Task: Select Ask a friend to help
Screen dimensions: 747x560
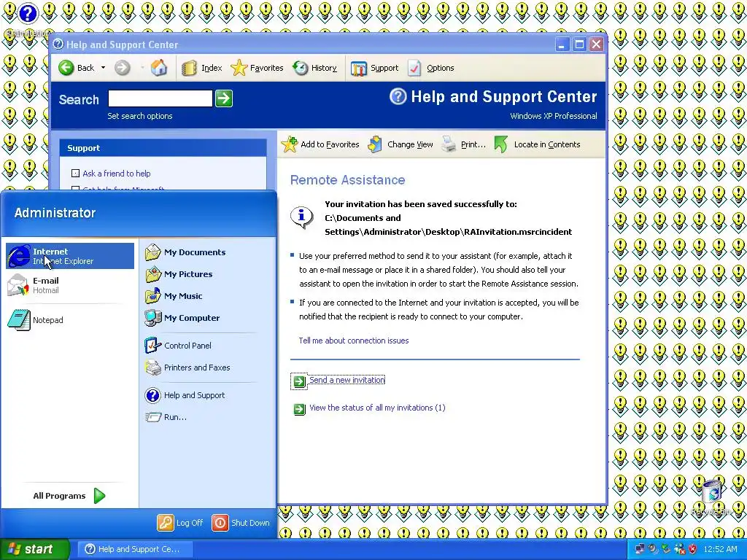Action: point(117,174)
